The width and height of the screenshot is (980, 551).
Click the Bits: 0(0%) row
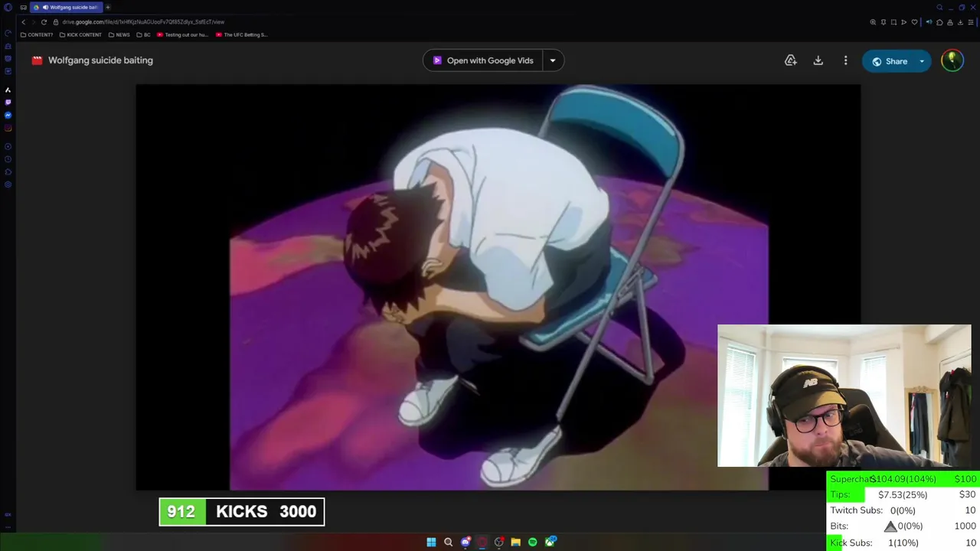(903, 527)
